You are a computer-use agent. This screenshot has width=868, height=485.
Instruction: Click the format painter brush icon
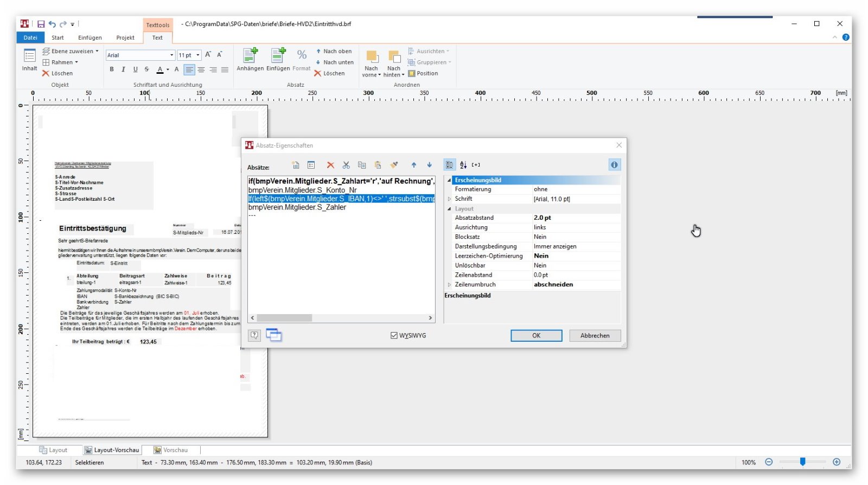pos(394,165)
